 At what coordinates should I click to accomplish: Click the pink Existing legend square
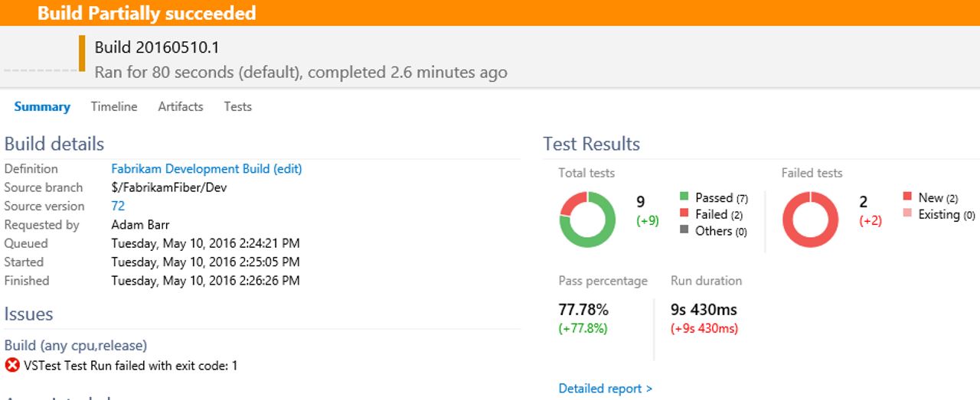pos(907,214)
